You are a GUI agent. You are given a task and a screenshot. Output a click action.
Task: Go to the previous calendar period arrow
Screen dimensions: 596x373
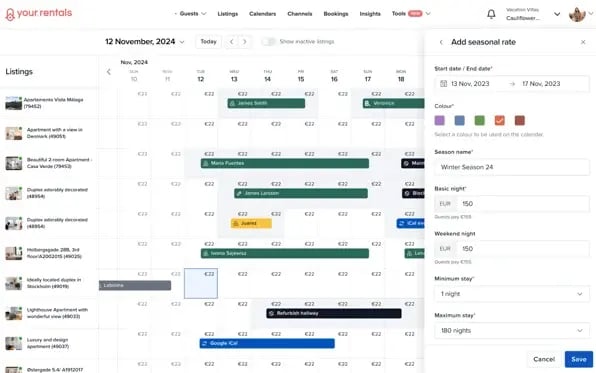tap(231, 41)
